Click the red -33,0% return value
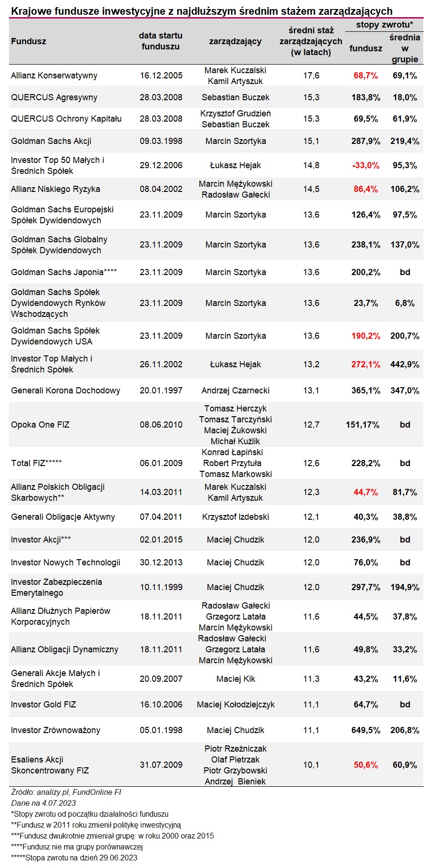437x868 pixels. (366, 165)
